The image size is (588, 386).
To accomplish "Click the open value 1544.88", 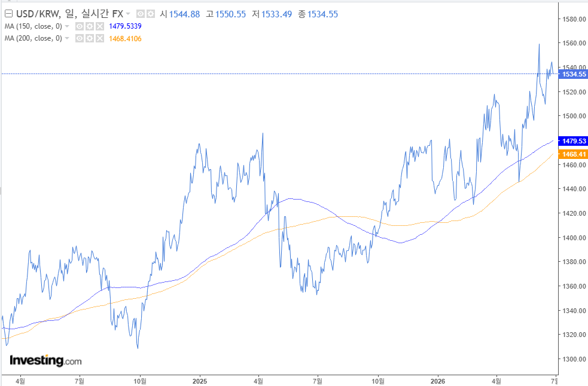I will click(184, 14).
